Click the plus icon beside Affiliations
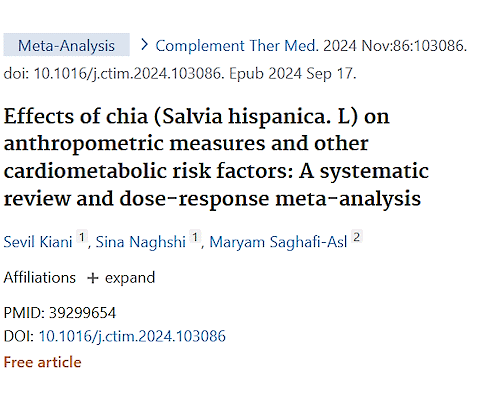This screenshot has height=396, width=490. [x=93, y=278]
